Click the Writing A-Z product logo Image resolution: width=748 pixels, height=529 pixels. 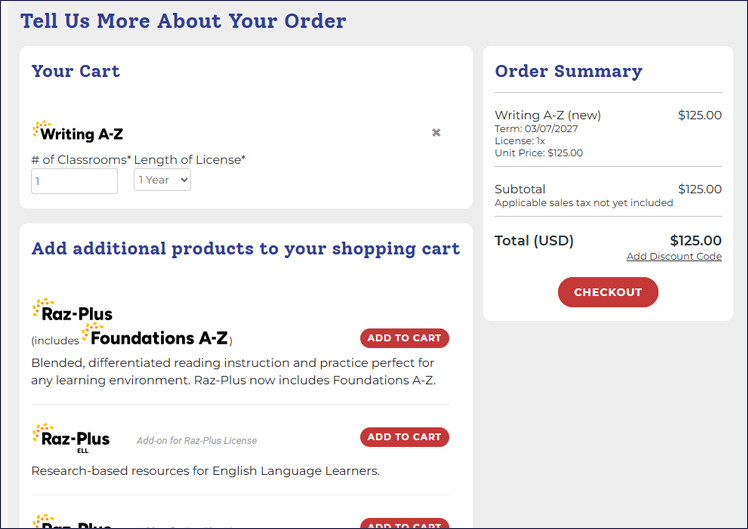[78, 132]
